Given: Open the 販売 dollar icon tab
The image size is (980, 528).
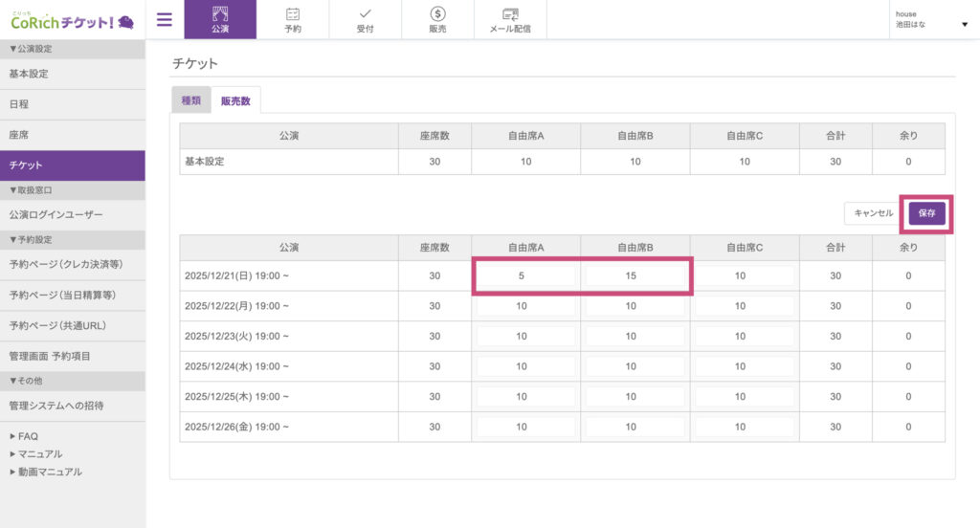Looking at the screenshot, I should click(438, 20).
